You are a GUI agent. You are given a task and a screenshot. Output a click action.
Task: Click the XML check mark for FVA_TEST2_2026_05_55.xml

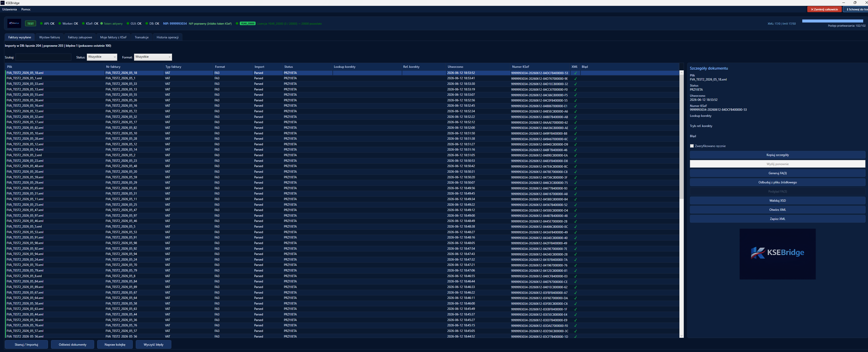575,95
